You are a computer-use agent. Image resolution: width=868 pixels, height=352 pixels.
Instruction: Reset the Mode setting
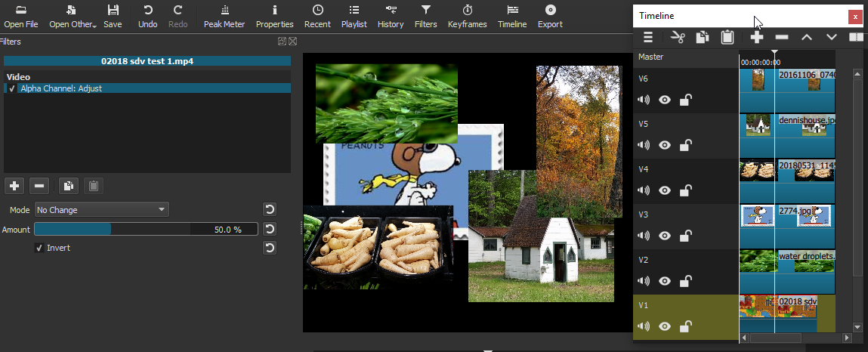point(270,209)
